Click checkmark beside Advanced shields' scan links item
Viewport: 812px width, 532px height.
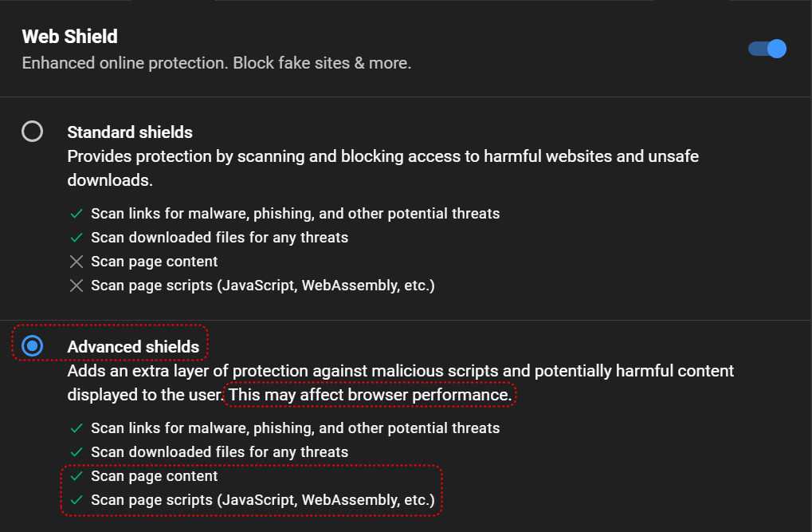76,428
